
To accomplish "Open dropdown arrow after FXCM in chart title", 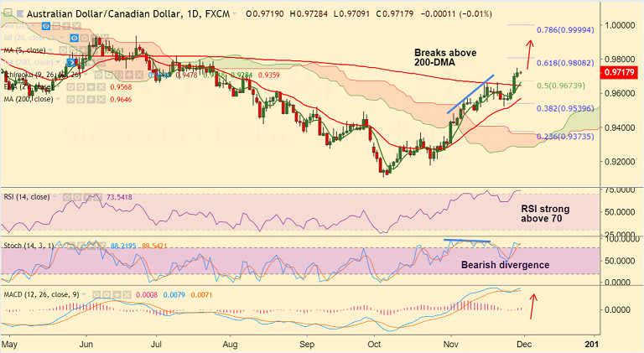I will (x=235, y=14).
